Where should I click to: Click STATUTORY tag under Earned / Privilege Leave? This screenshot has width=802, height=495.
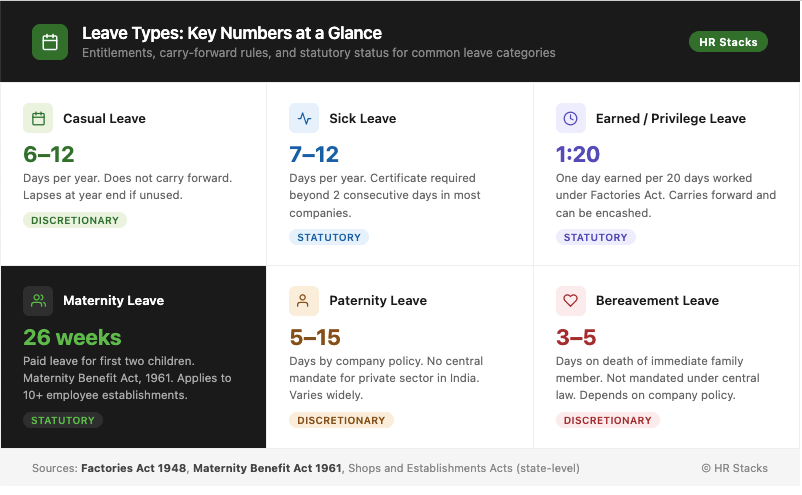click(595, 237)
